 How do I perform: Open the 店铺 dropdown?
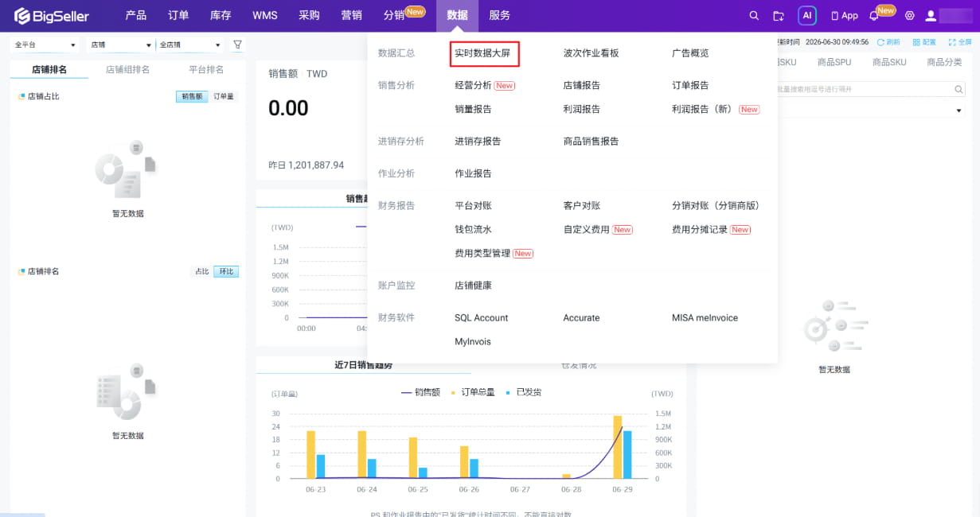point(121,45)
